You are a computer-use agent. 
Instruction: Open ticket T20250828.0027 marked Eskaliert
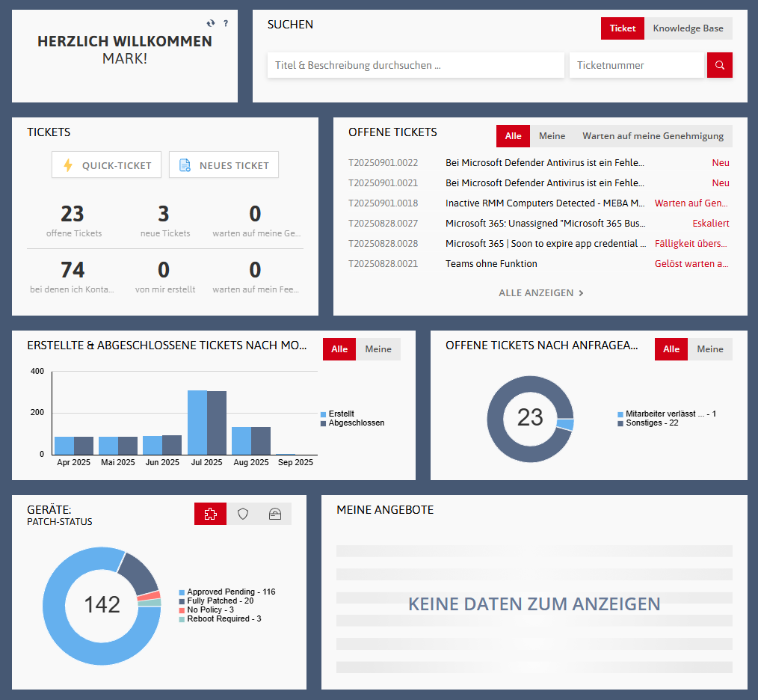pyautogui.click(x=544, y=223)
